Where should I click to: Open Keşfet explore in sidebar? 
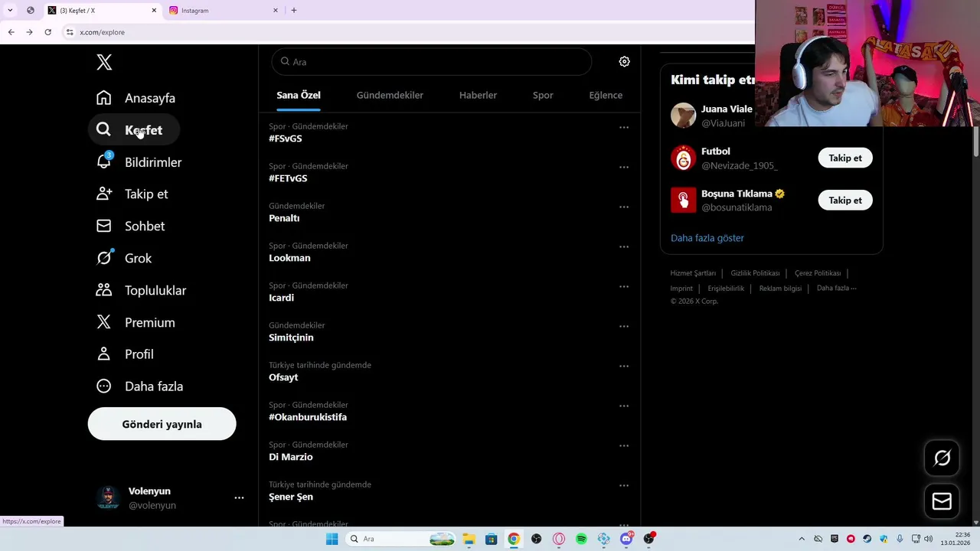(x=134, y=130)
